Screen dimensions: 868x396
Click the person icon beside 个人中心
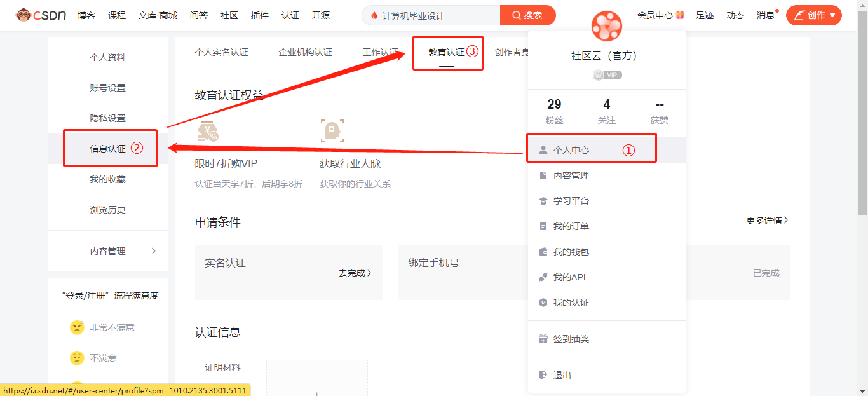[x=543, y=150]
